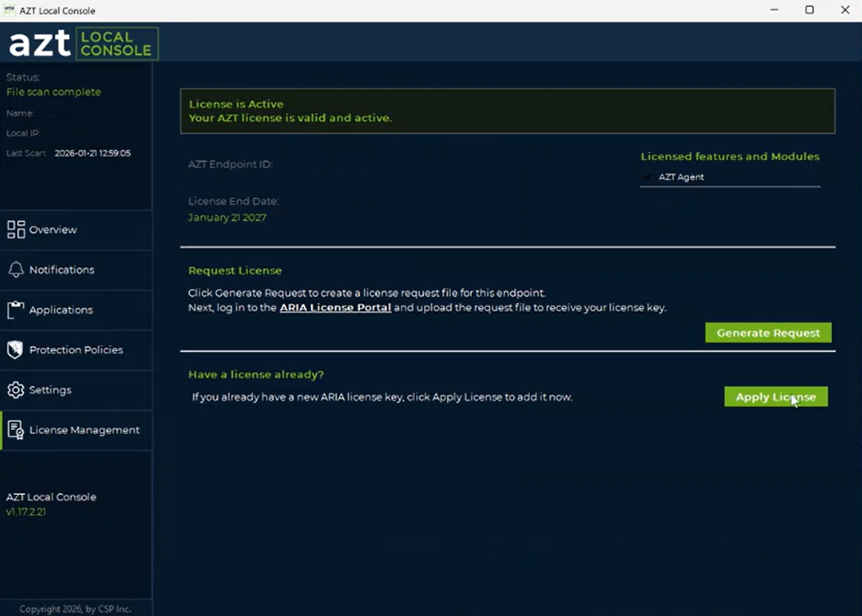Click the 'Click Generate Request to create...' instruction line

point(367,293)
